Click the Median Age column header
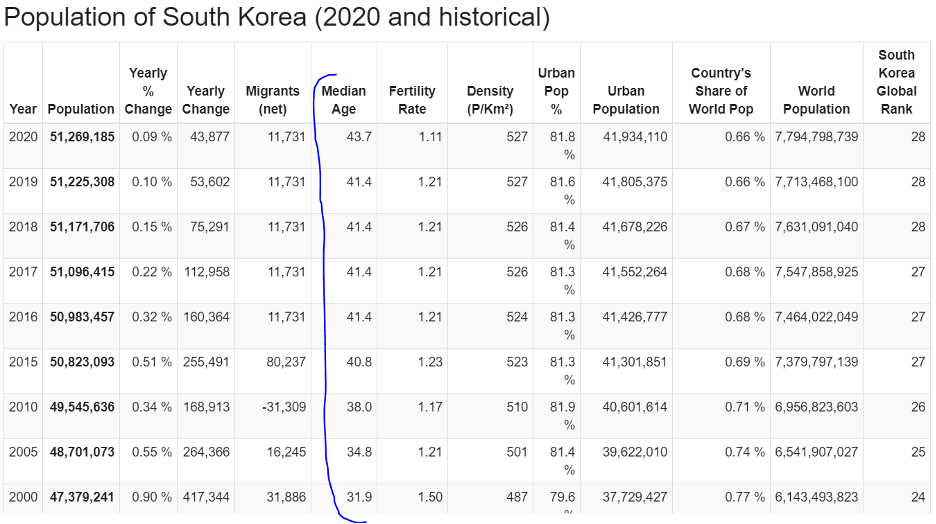The height and width of the screenshot is (524, 936). 344,100
